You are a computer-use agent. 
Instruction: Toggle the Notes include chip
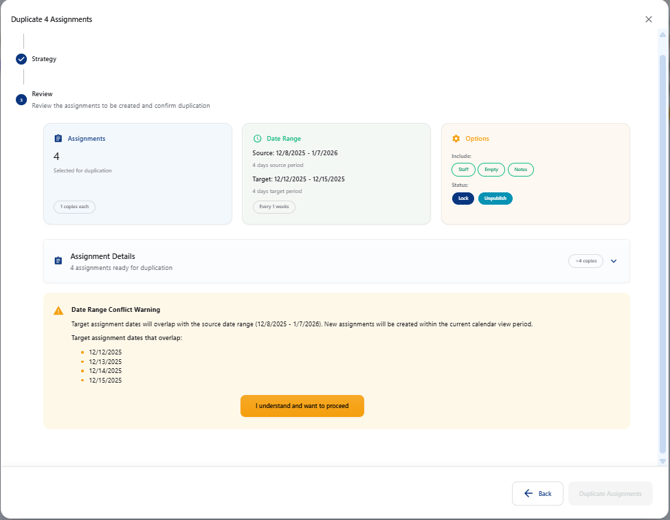tap(520, 170)
